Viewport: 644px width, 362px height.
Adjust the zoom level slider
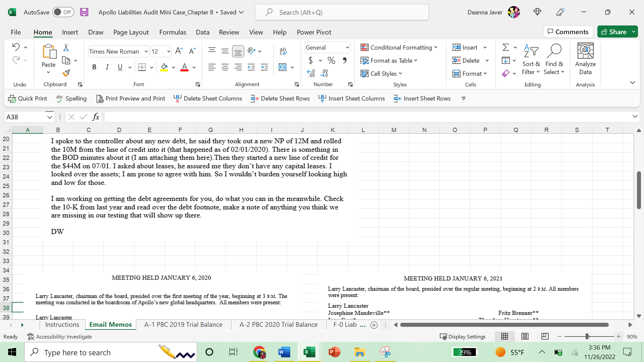(x=587, y=337)
